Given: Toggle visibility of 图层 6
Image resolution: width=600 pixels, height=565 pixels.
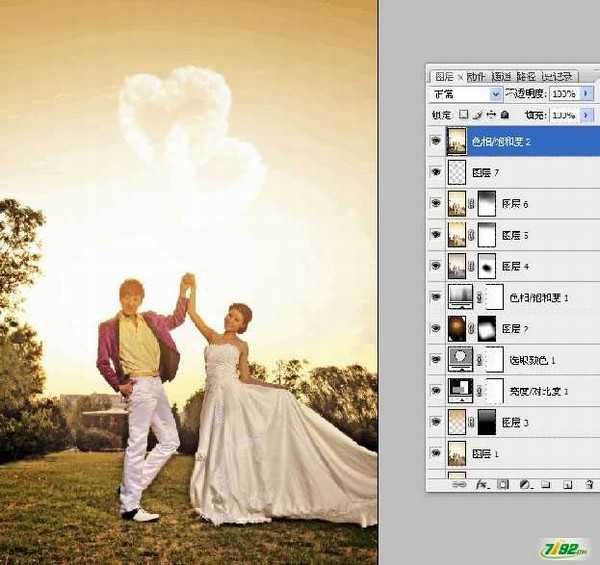Looking at the screenshot, I should [435, 203].
